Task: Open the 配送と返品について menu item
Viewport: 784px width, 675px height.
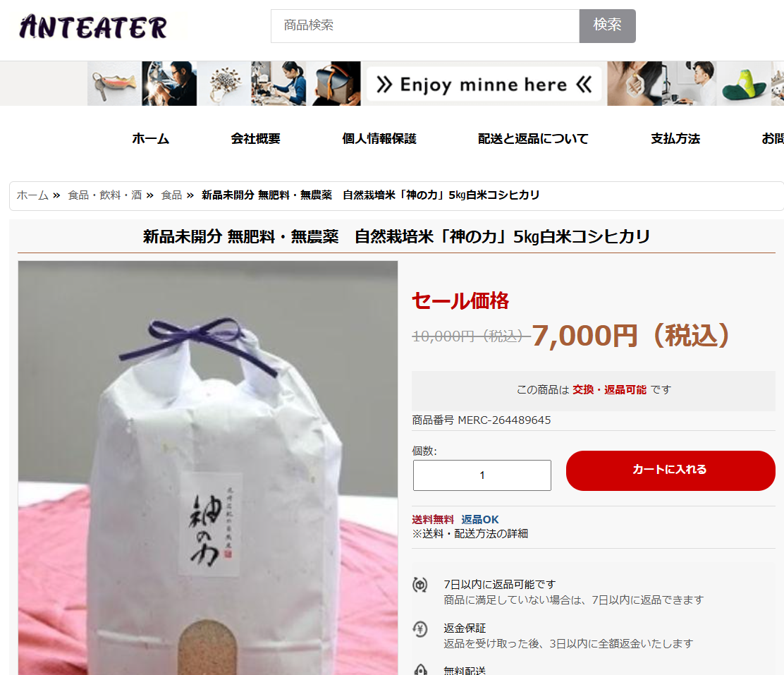Action: click(x=533, y=139)
